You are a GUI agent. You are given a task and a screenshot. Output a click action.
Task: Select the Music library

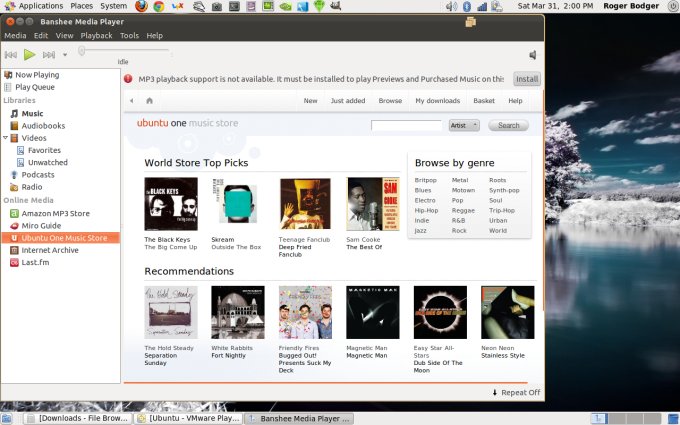tap(32, 113)
